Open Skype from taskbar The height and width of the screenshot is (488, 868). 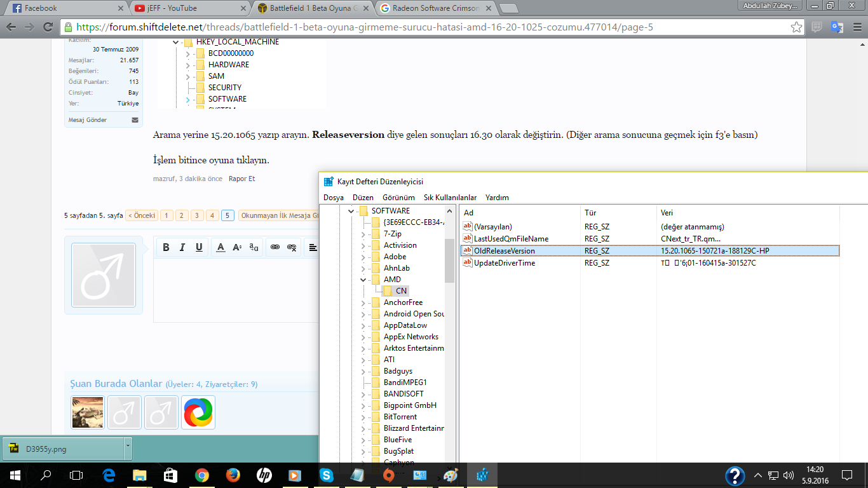click(327, 475)
